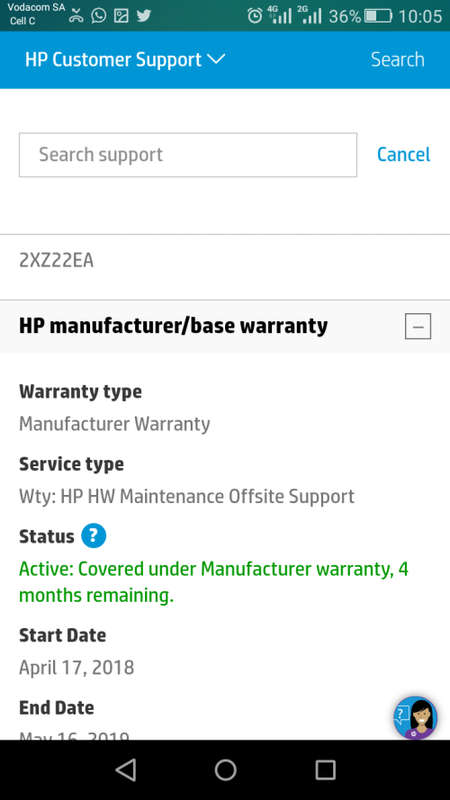Tap the WhatsApp notification icon
The height and width of the screenshot is (800, 450).
coord(98,15)
